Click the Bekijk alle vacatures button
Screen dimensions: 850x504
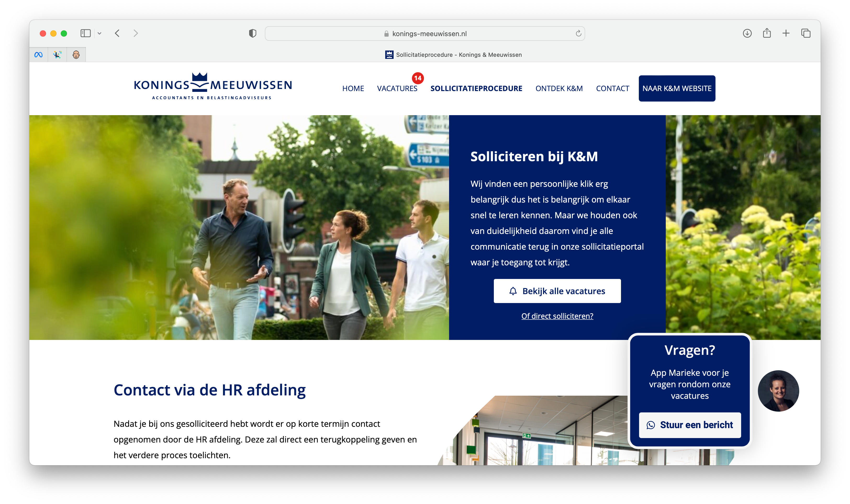[557, 291]
